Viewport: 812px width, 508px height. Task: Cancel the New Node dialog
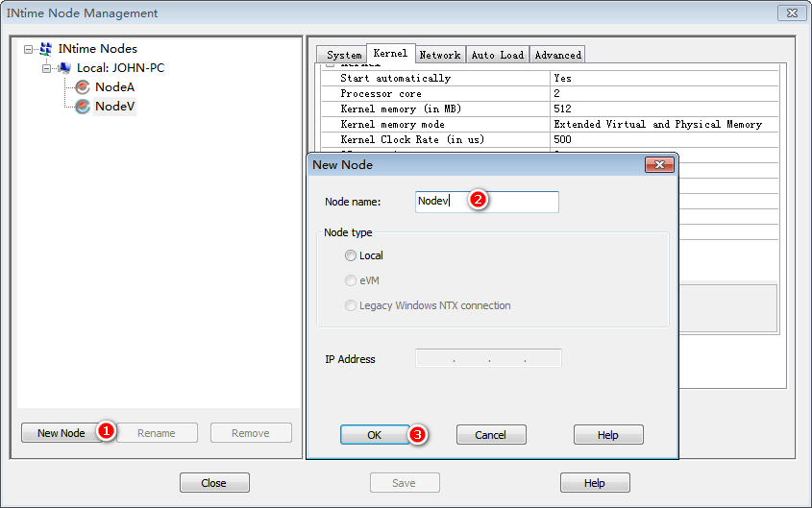pyautogui.click(x=491, y=435)
